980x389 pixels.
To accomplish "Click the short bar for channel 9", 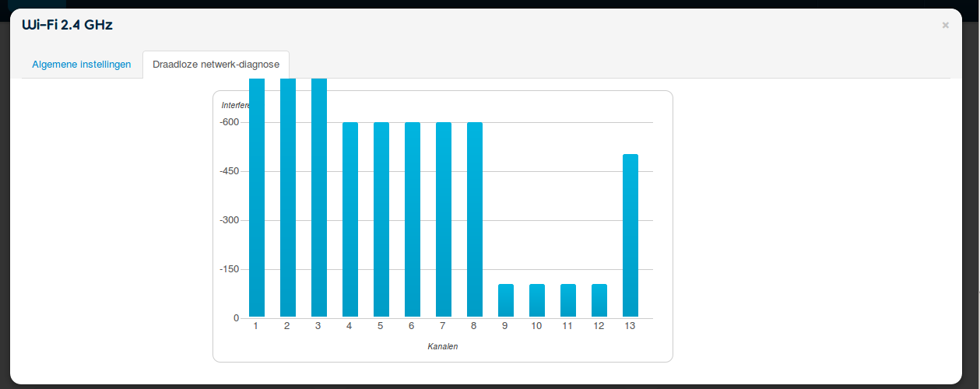I will 505,301.
